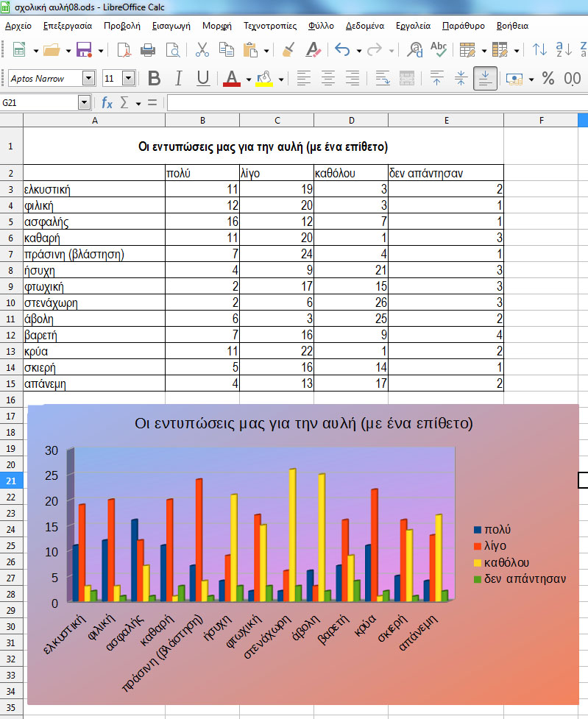Click the Undo arrow icon
The width and height of the screenshot is (588, 719).
click(341, 50)
